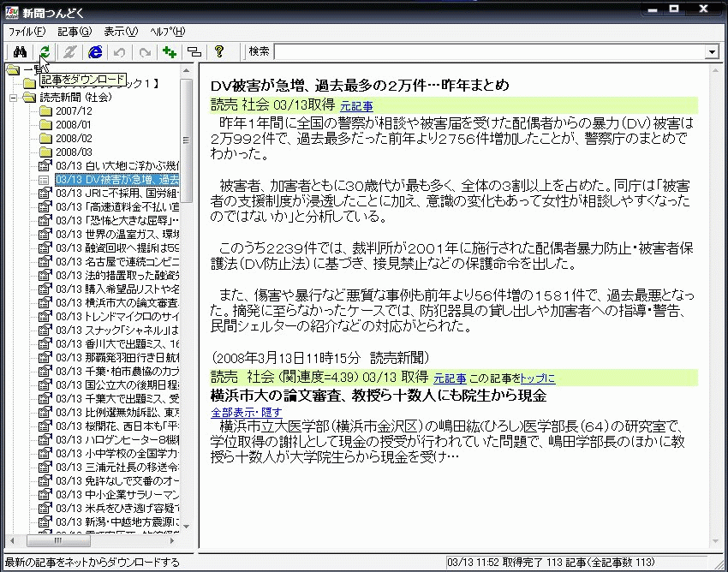728x572 pixels.
Task: Open the search box dropdown arrow
Action: [711, 52]
